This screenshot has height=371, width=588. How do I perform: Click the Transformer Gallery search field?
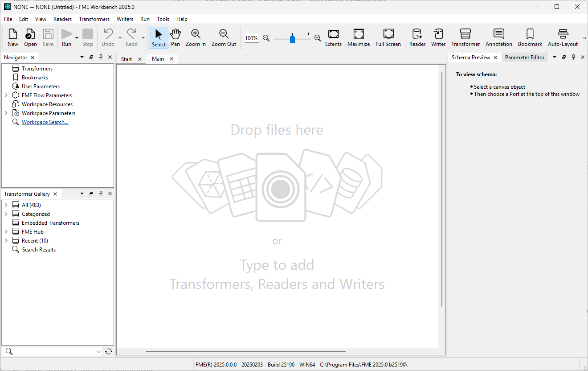[x=53, y=351]
